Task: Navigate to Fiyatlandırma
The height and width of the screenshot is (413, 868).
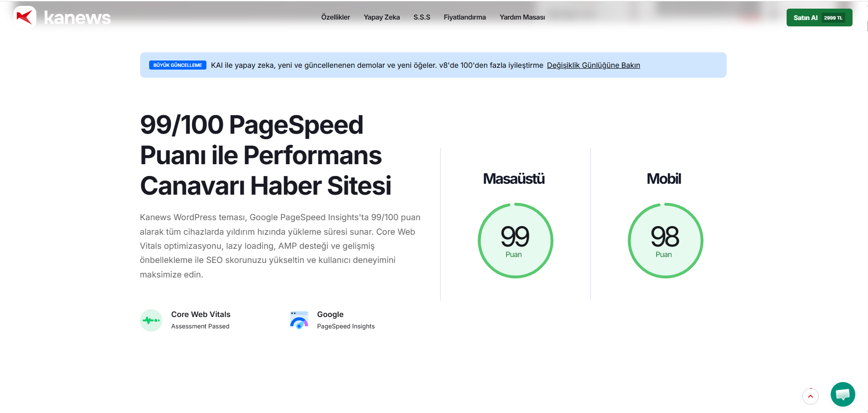Action: 465,17
